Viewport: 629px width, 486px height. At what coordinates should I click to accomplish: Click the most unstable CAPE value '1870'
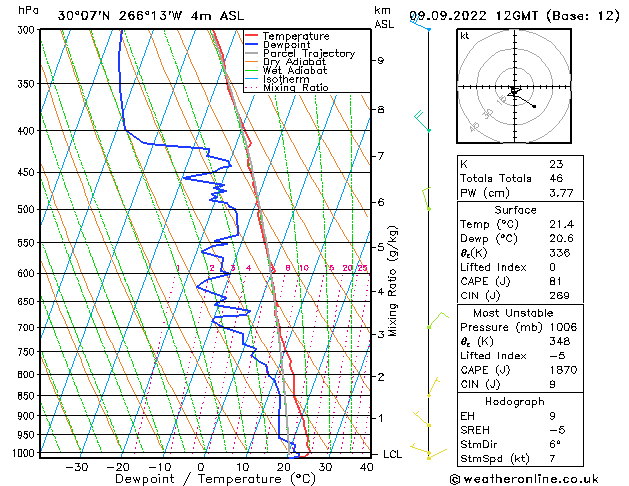(x=563, y=370)
